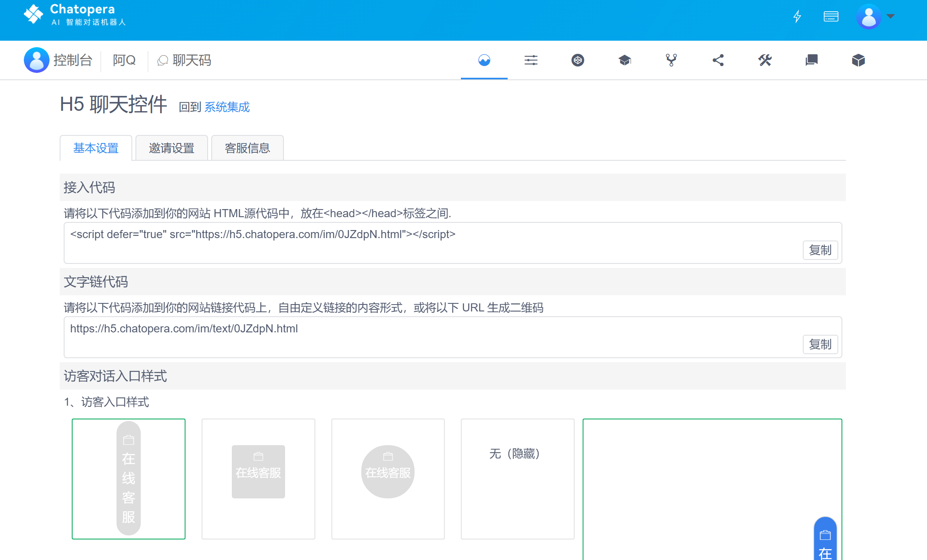Click the text link URL field
The height and width of the screenshot is (560, 927).
(453, 337)
